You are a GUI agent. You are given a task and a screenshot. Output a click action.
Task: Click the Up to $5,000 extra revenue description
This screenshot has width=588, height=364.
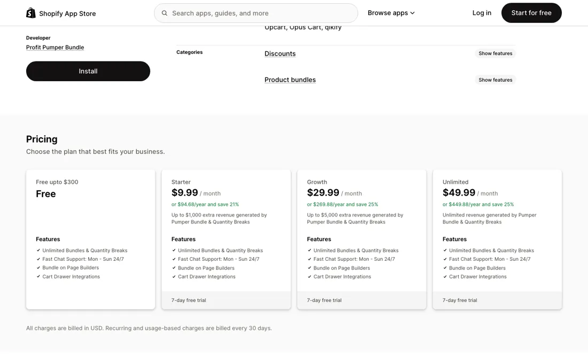point(355,219)
